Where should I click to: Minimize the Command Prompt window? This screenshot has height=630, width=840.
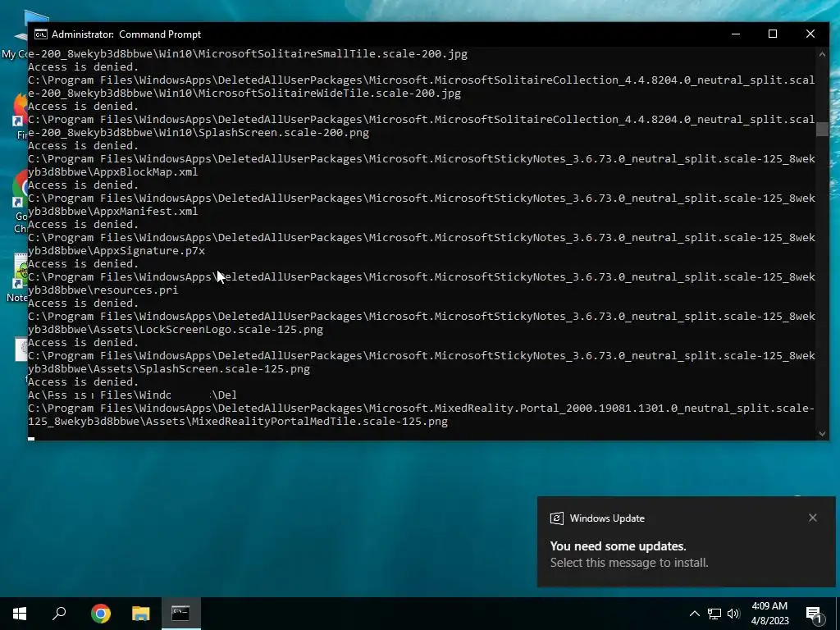point(736,34)
